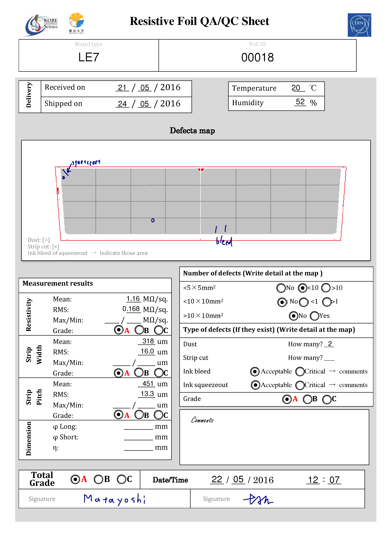
Task: Mark Ink bleed as Critical
Action: (300, 372)
